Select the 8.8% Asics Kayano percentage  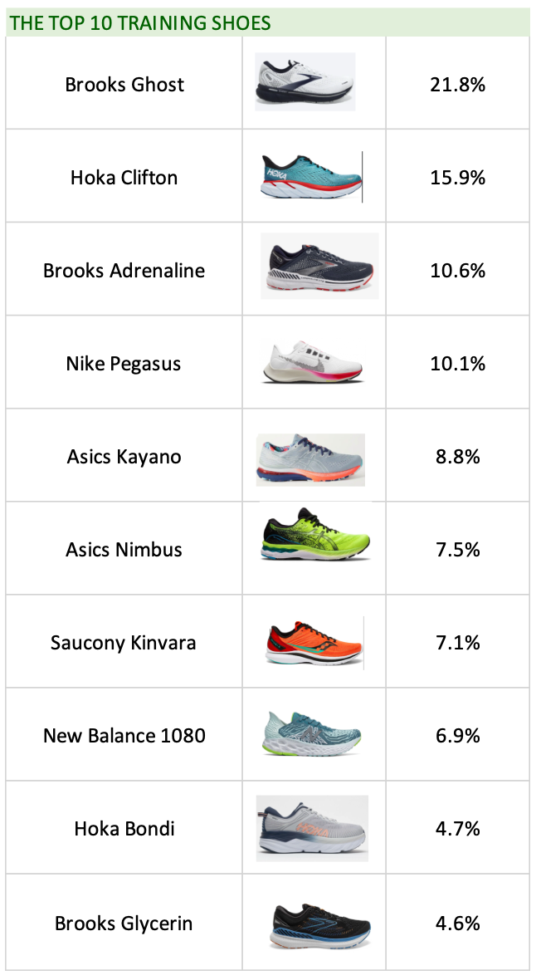click(457, 456)
